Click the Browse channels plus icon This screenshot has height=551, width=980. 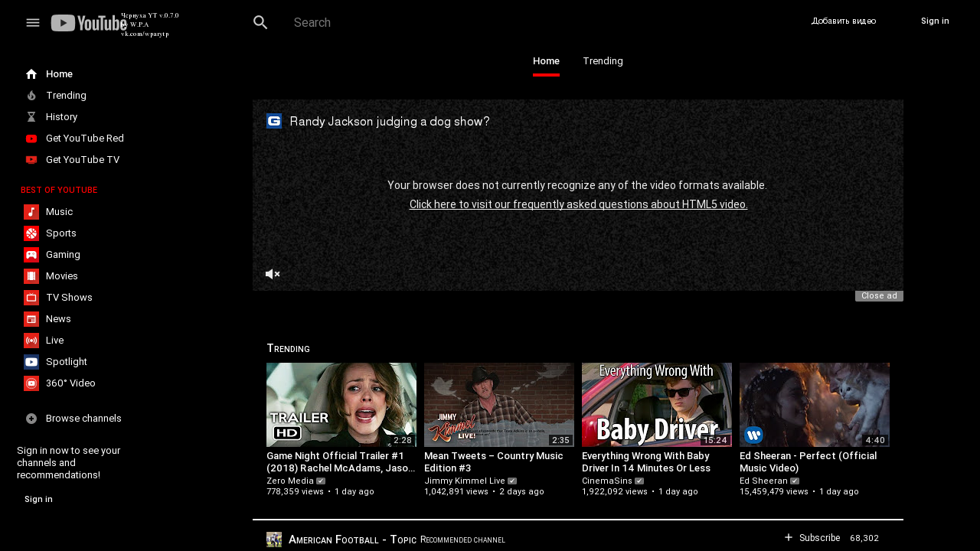click(x=31, y=419)
